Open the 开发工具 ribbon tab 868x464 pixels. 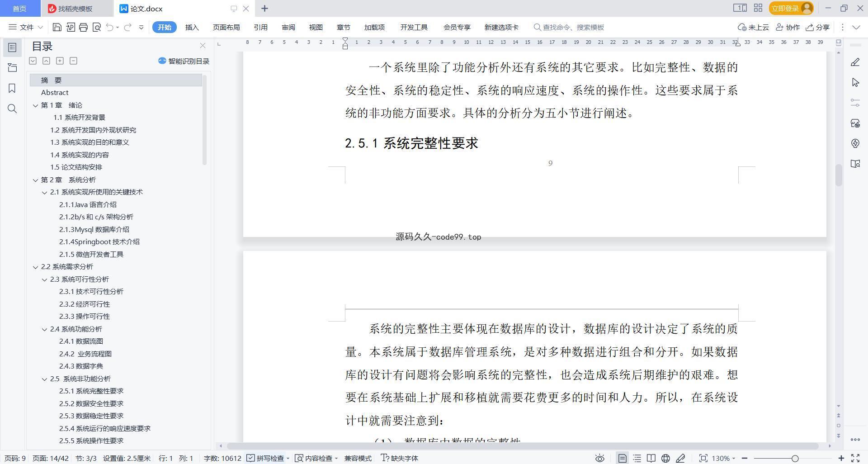click(414, 27)
